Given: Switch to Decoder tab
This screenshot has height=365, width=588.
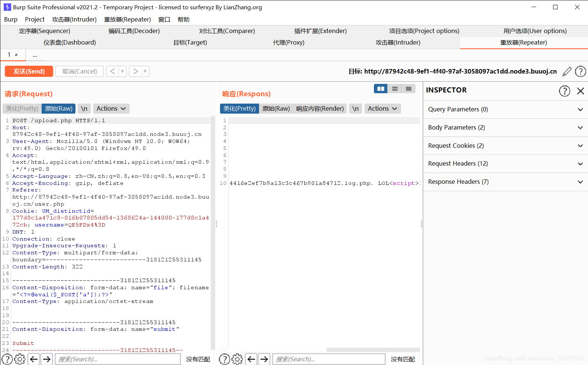Looking at the screenshot, I should coord(134,31).
